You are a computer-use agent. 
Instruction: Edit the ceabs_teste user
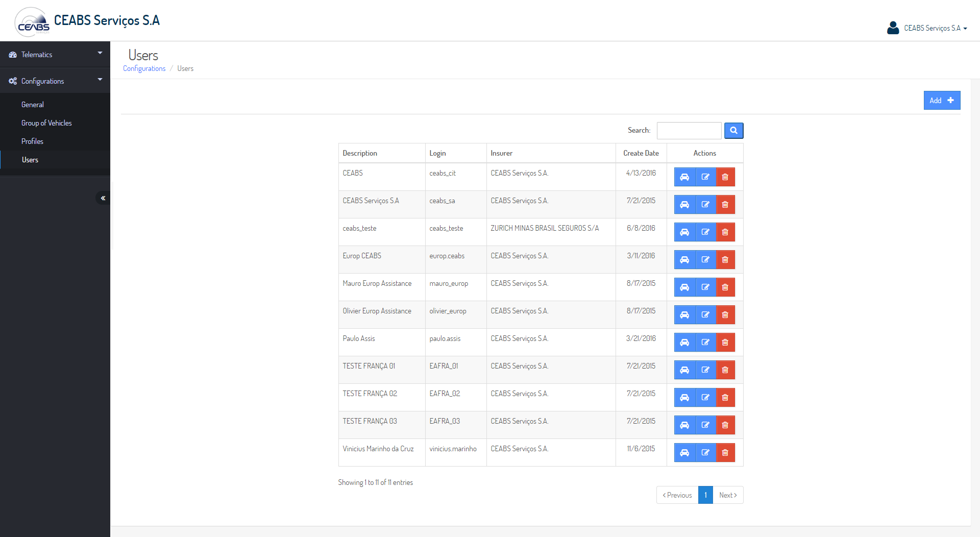pyautogui.click(x=705, y=232)
